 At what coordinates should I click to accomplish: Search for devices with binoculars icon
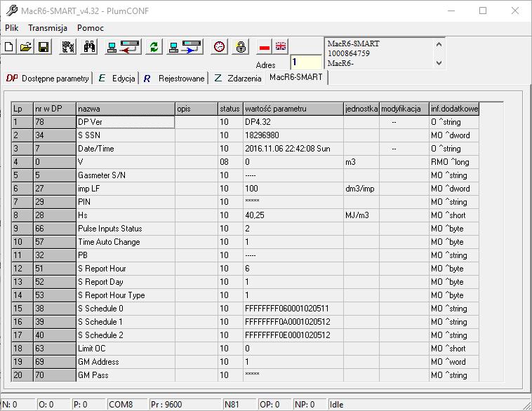89,47
